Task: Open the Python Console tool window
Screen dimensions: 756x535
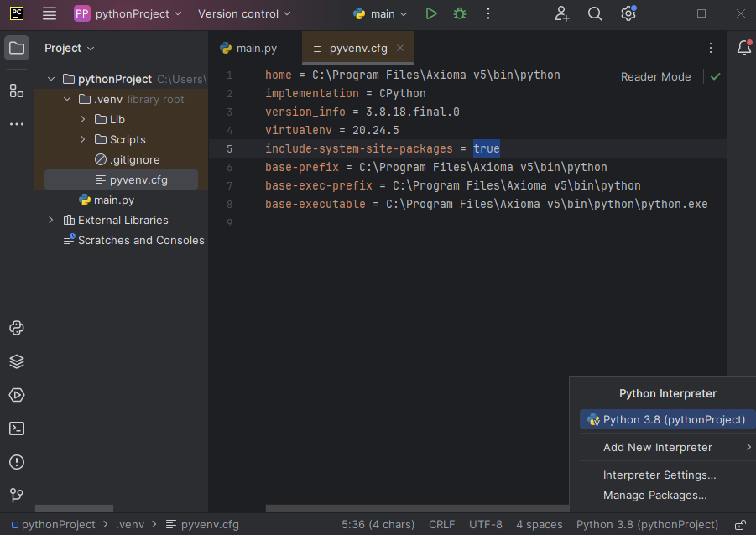Action: point(17,328)
